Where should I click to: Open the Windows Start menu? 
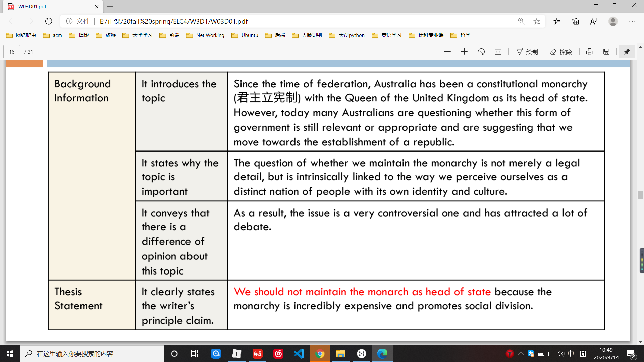pos(10,354)
